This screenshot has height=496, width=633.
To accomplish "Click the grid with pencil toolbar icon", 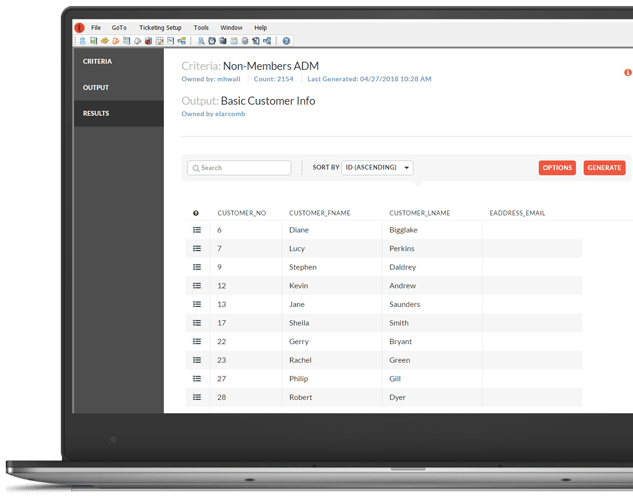I will coord(159,41).
